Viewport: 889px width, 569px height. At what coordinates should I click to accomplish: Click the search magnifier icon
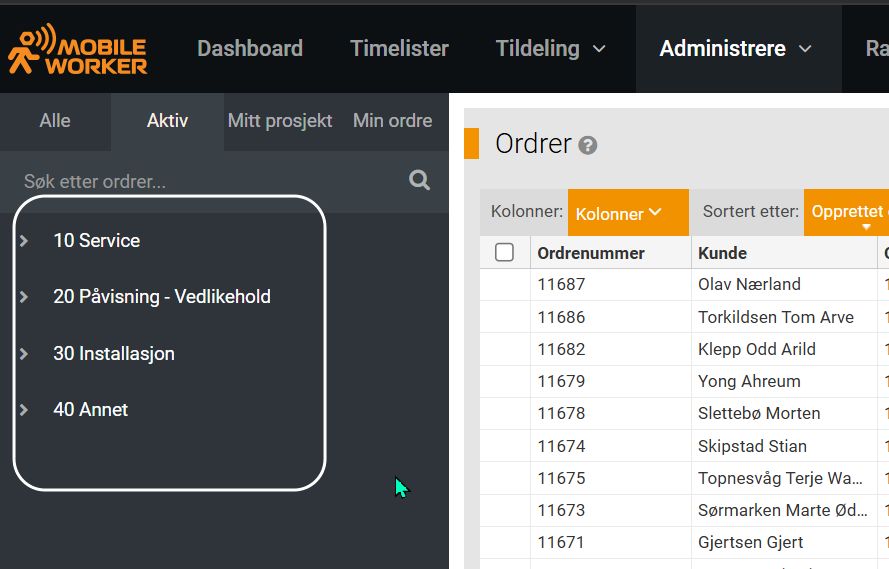(420, 180)
